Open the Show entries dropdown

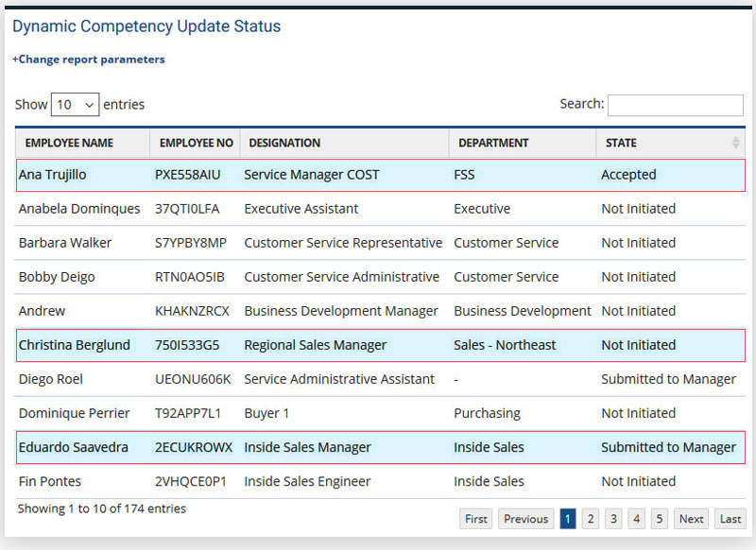[x=75, y=105]
